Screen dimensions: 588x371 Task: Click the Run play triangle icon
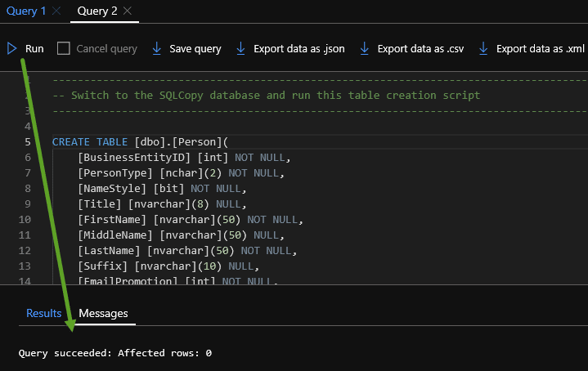point(11,48)
